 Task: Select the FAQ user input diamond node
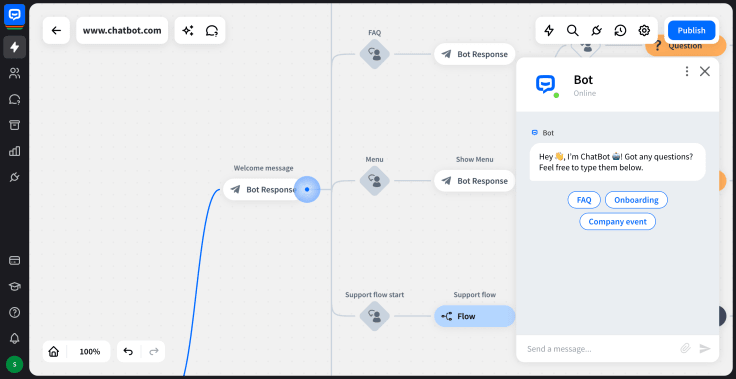point(375,54)
